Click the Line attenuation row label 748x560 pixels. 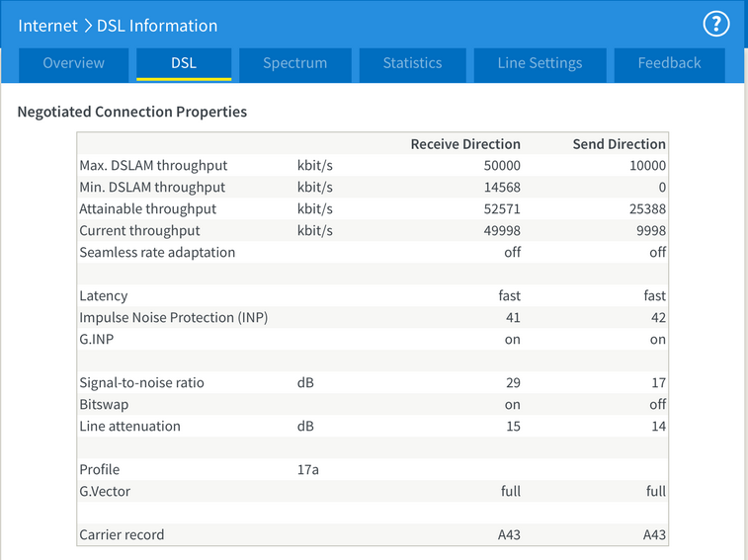(129, 427)
